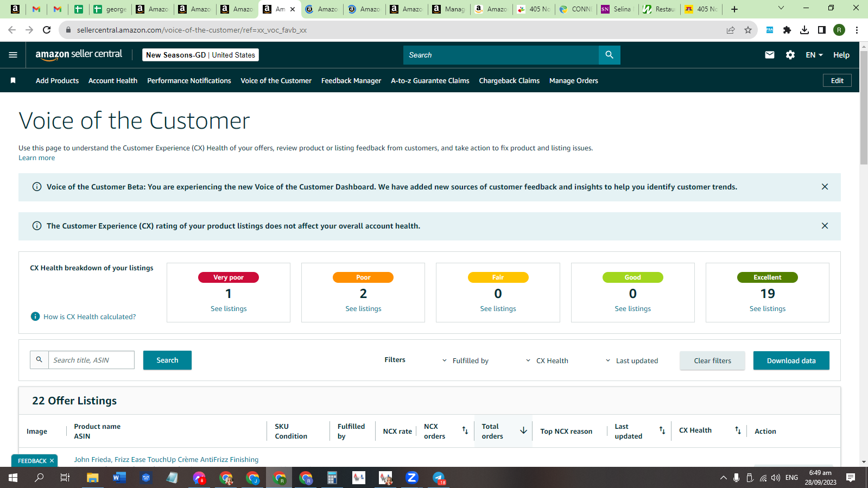Expand the Fulfilled by filter dropdown
The height and width of the screenshot is (488, 868).
coord(465,360)
